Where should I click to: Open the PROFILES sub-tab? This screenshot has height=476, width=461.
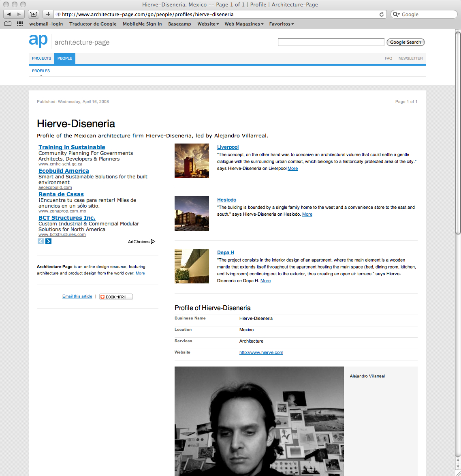point(41,71)
